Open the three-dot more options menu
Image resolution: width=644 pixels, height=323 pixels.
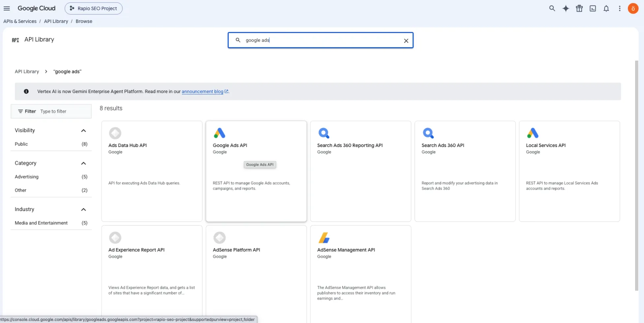coord(620,8)
